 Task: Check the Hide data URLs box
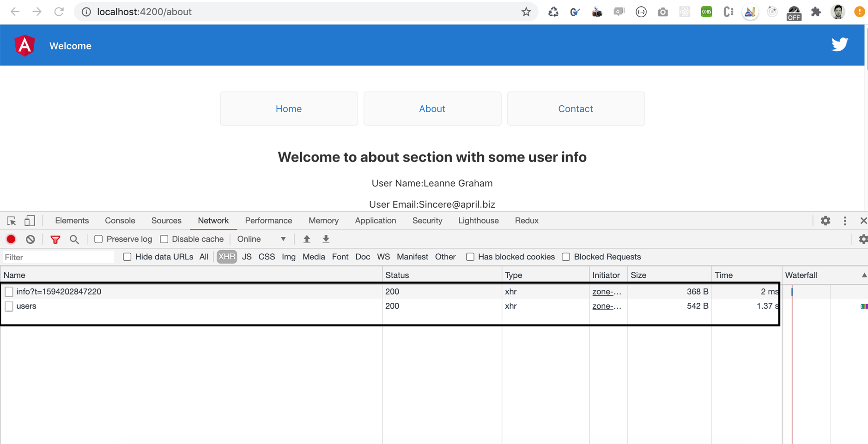pos(127,257)
